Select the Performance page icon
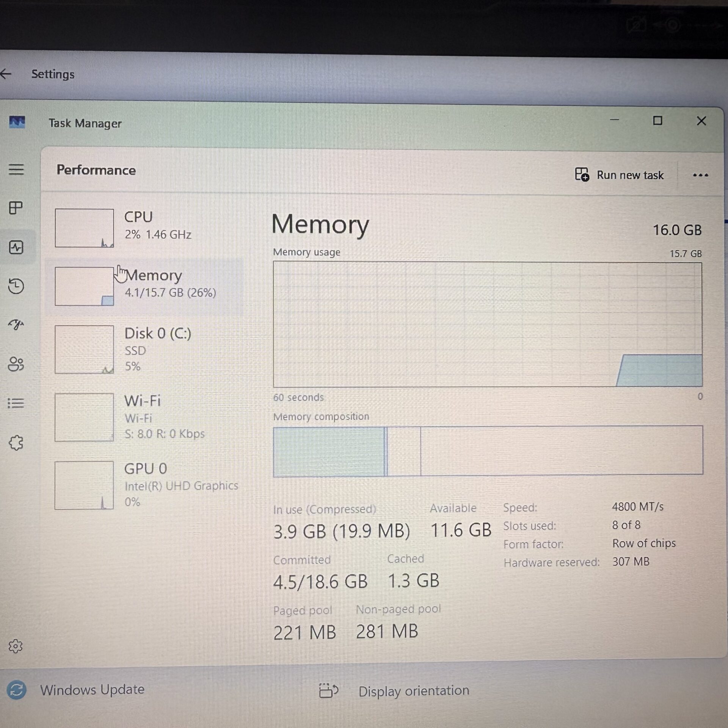 [x=16, y=248]
